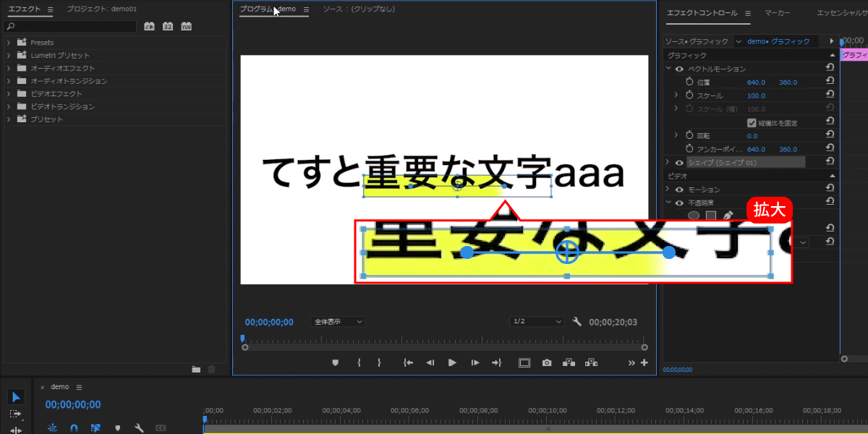The image size is (868, 434).
Task: Play the Program monitor
Action: tap(452, 362)
